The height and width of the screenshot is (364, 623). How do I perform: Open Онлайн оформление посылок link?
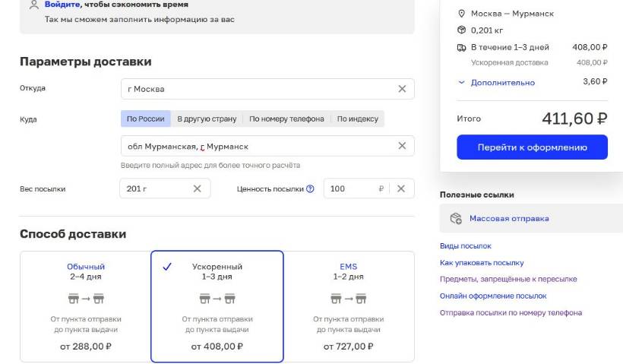(x=493, y=296)
